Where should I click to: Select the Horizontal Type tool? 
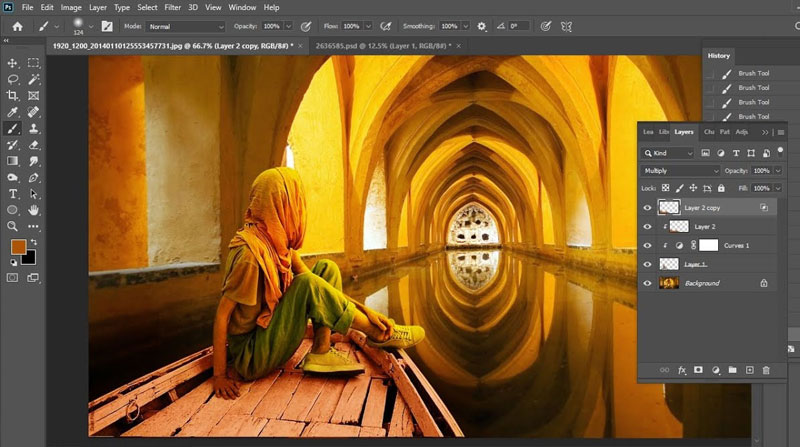click(12, 194)
